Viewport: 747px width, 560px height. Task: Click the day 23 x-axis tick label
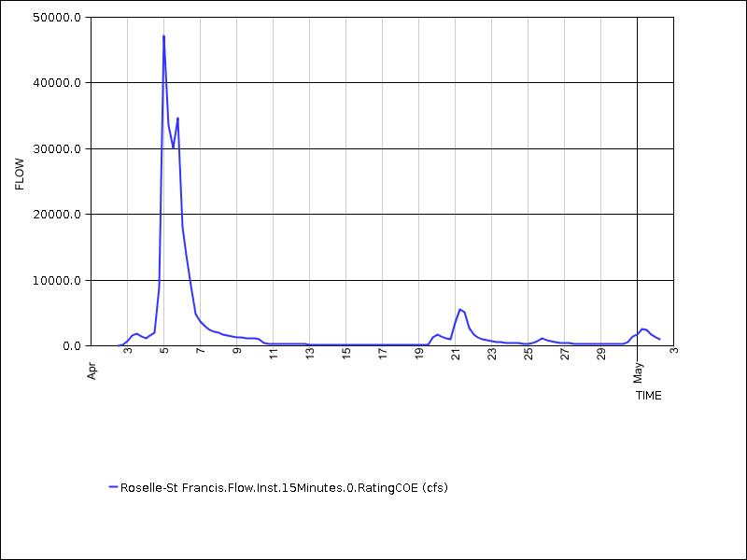pyautogui.click(x=492, y=354)
